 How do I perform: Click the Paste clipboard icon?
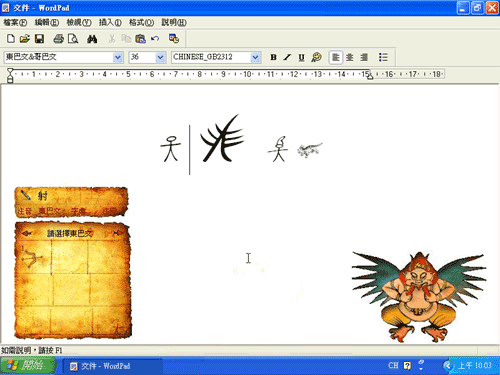click(x=140, y=39)
